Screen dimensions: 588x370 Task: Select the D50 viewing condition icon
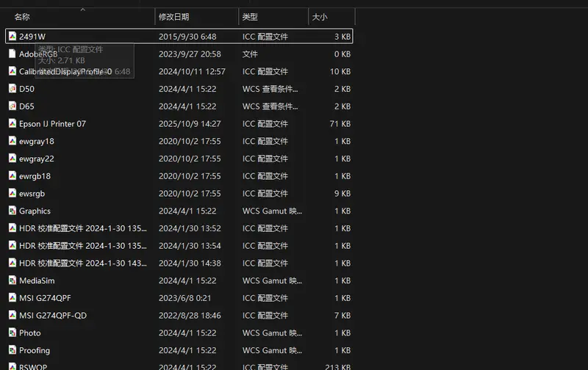click(x=12, y=89)
